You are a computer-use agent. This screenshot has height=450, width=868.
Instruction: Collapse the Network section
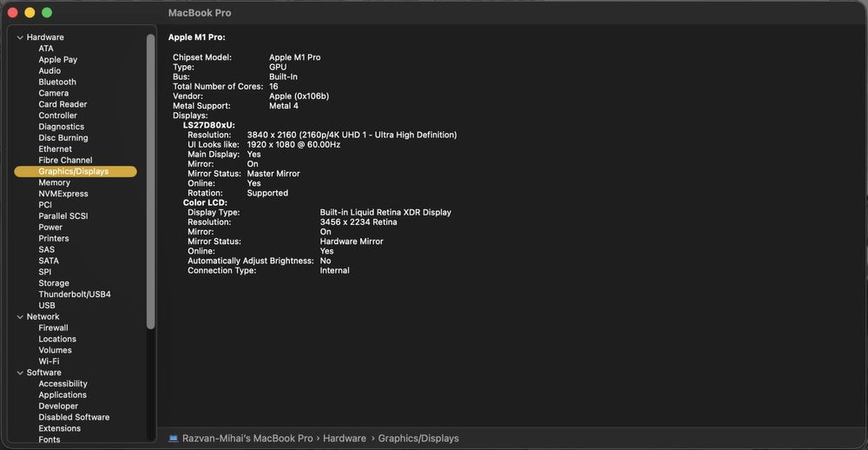click(x=20, y=317)
